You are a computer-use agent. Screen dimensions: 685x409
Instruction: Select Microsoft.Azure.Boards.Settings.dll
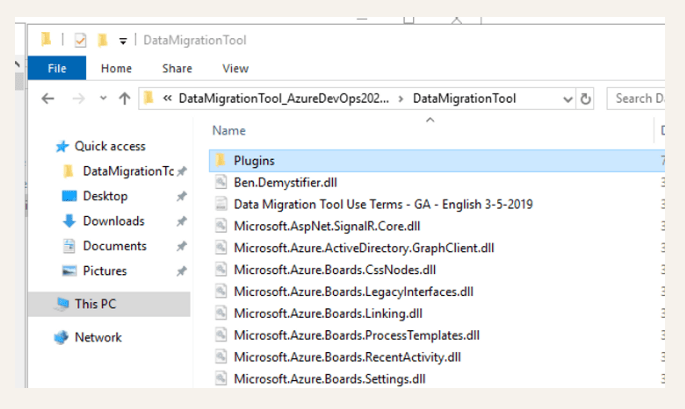point(329,379)
